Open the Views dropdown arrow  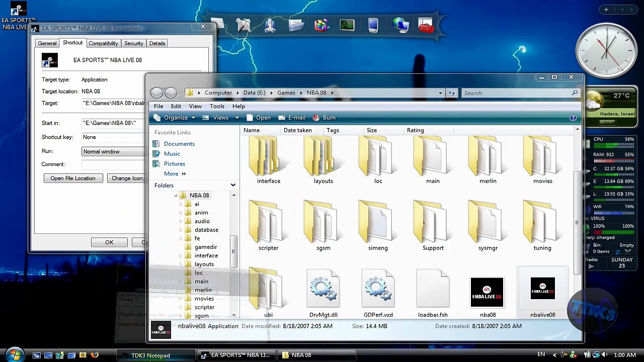237,118
